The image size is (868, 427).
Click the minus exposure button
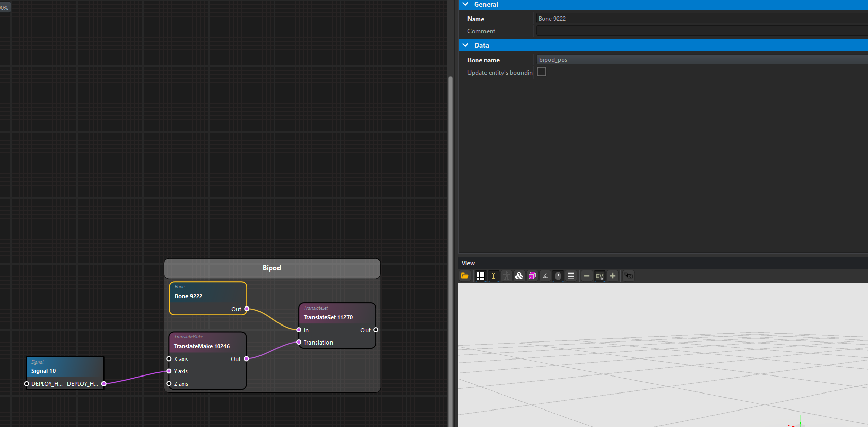586,276
